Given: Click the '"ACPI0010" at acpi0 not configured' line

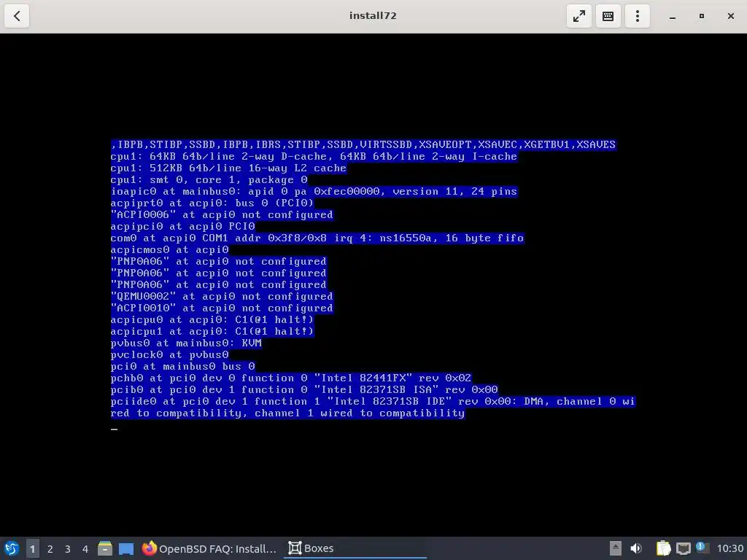Looking at the screenshot, I should [x=222, y=308].
